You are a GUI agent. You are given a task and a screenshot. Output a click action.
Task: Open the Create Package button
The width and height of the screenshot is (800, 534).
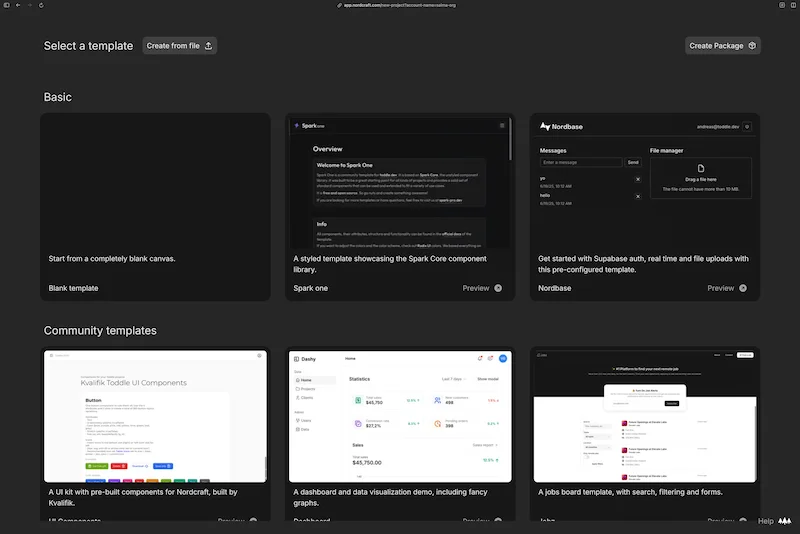point(722,46)
